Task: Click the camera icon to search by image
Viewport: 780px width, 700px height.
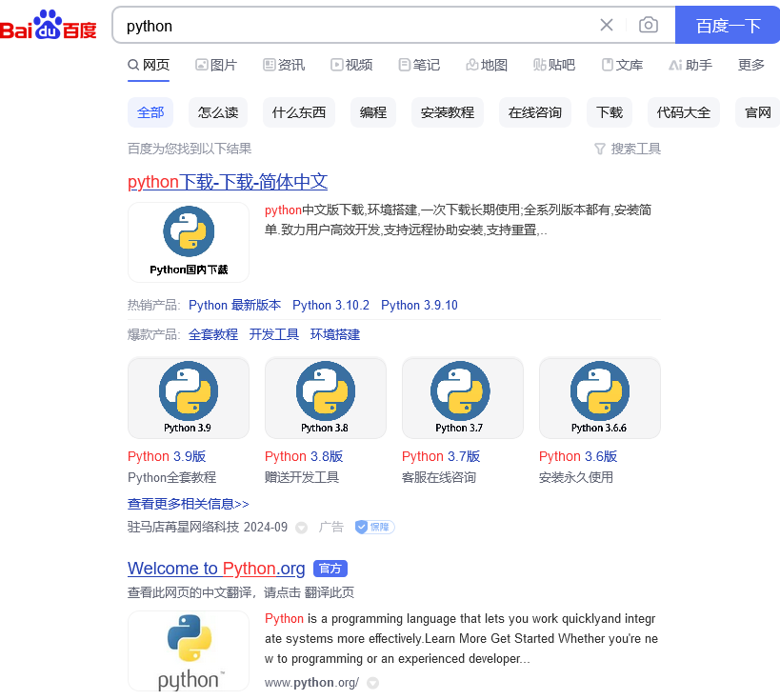Action: pyautogui.click(x=649, y=25)
